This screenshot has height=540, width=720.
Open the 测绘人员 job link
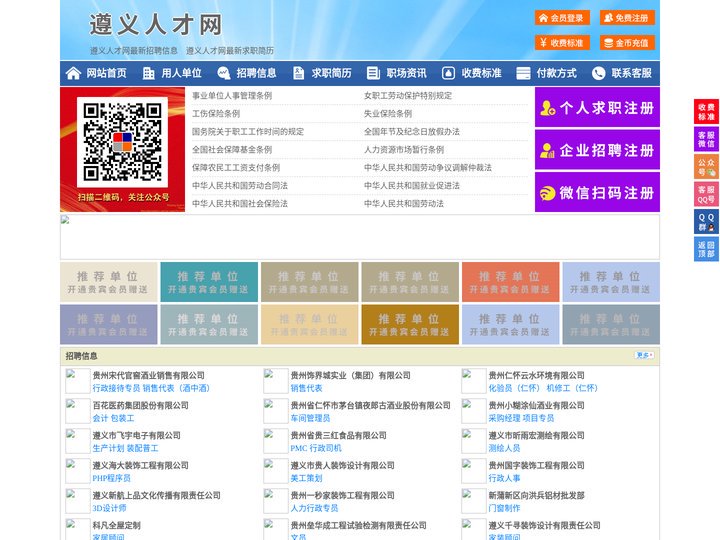click(504, 448)
